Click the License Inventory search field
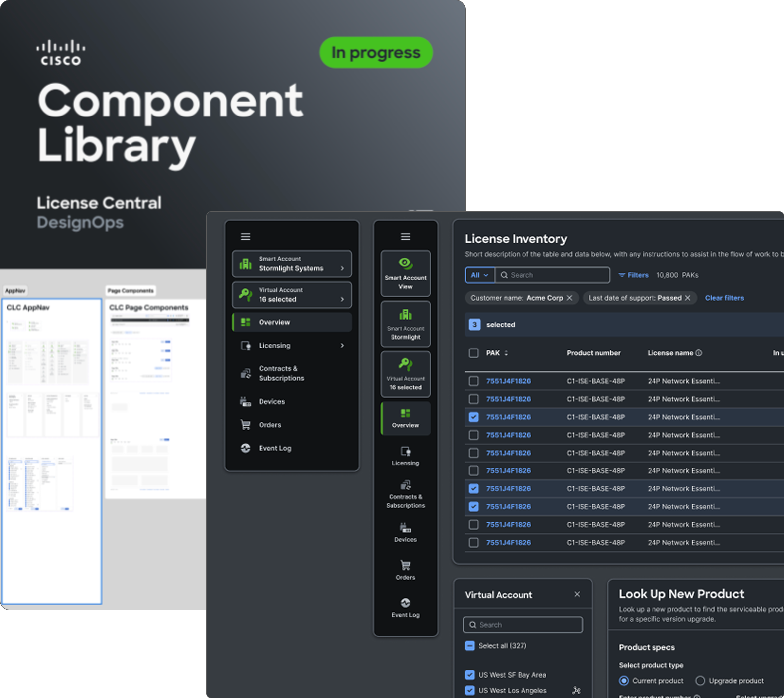 coord(552,275)
